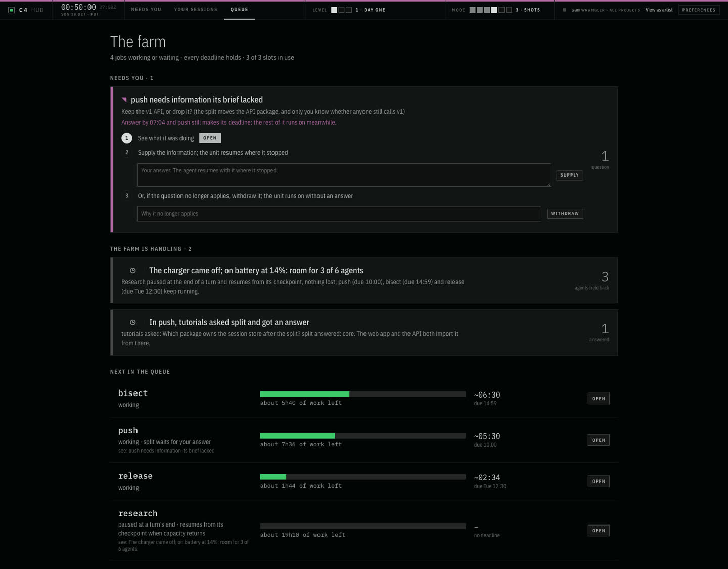Click the 'The farm' page heading
The height and width of the screenshot is (569, 728).
point(138,41)
